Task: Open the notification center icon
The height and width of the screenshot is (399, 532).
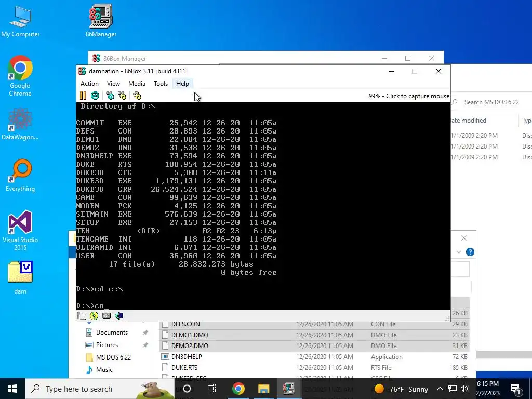Action: (x=516, y=389)
